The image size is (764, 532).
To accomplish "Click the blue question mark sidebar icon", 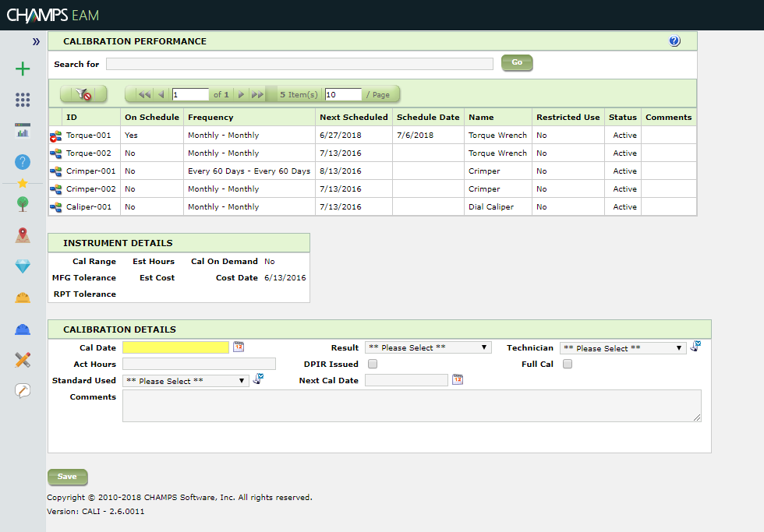I will 23,162.
